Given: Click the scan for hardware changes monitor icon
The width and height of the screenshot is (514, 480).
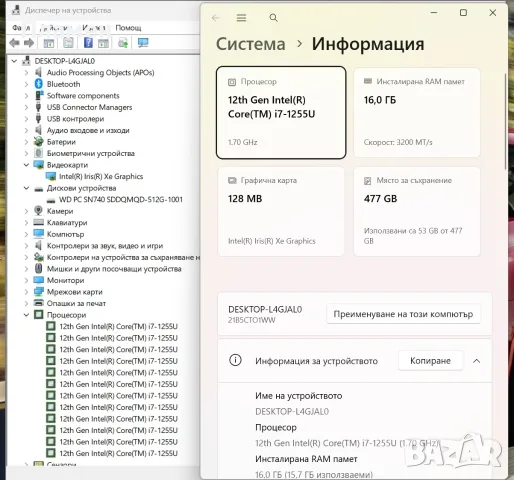Looking at the screenshot, I should [143, 43].
